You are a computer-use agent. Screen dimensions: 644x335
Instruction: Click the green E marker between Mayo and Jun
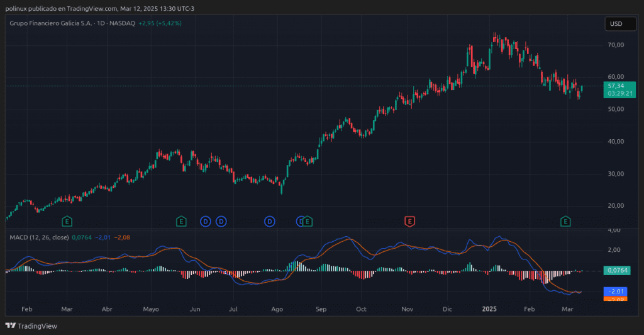point(181,221)
